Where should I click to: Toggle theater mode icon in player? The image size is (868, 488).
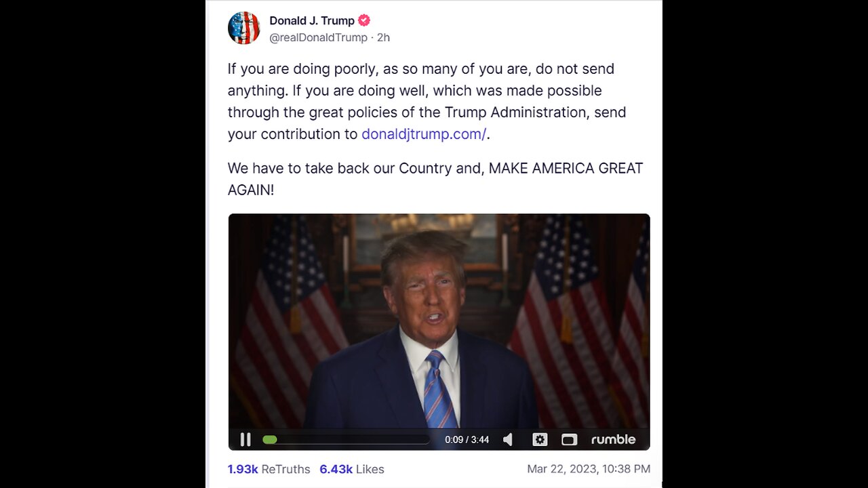pyautogui.click(x=569, y=440)
